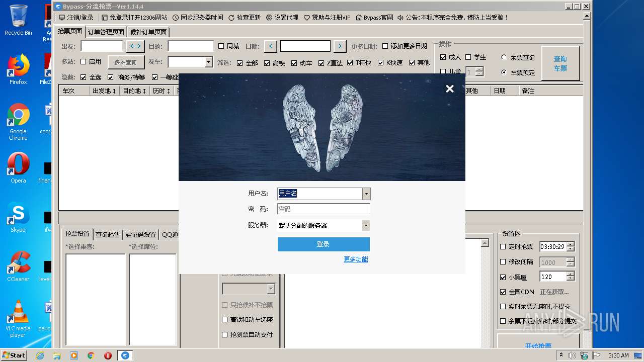Switch to 候补订单页面 tab

[148, 32]
